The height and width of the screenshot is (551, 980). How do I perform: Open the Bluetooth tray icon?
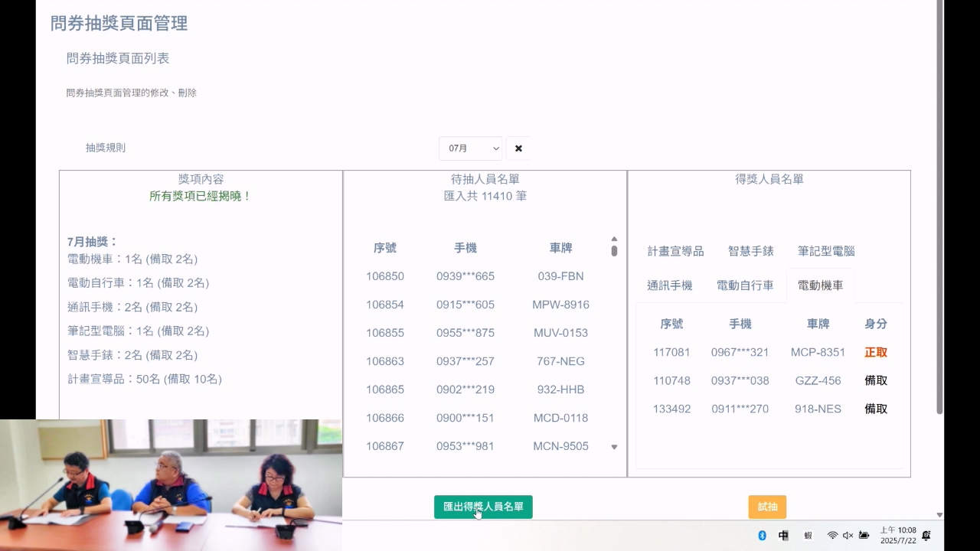pos(762,536)
